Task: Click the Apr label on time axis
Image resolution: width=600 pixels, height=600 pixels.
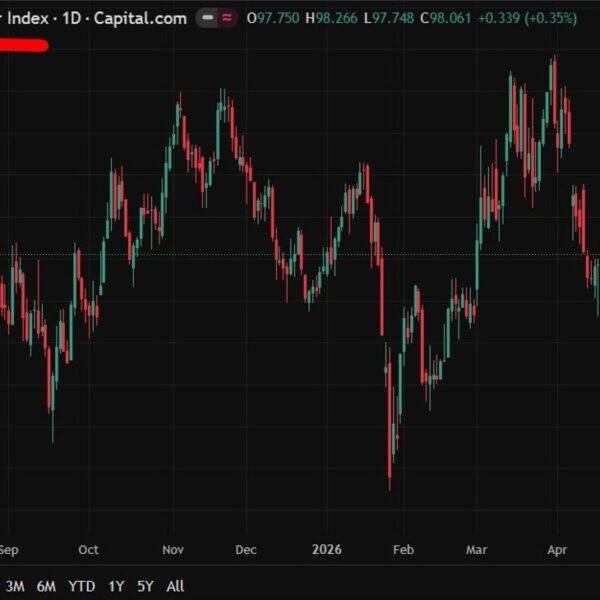Action: pyautogui.click(x=557, y=550)
